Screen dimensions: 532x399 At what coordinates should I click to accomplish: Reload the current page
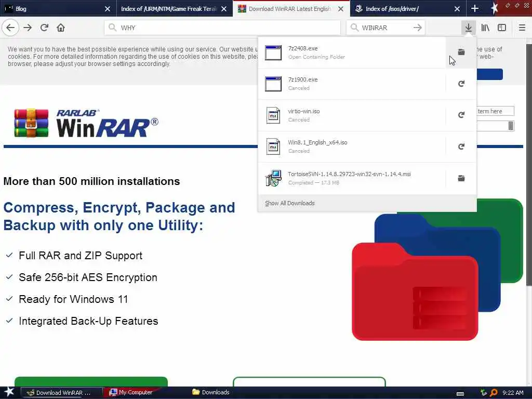(x=45, y=28)
